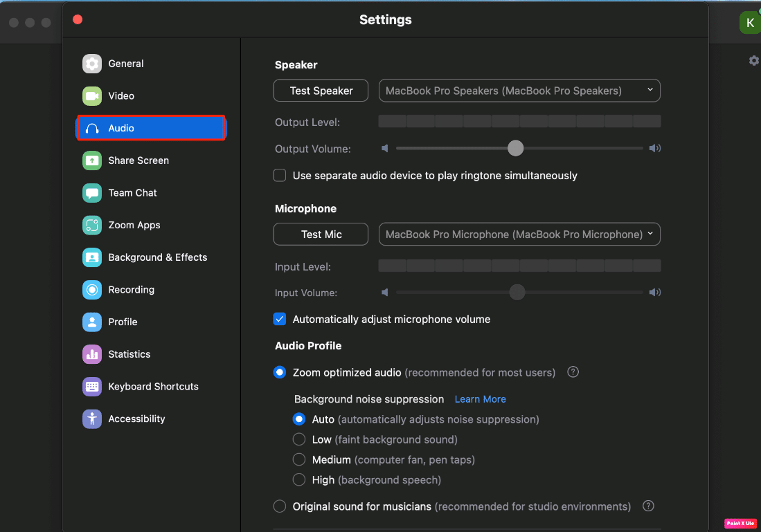
Task: Click the Output Volume slider knob
Action: (x=515, y=148)
